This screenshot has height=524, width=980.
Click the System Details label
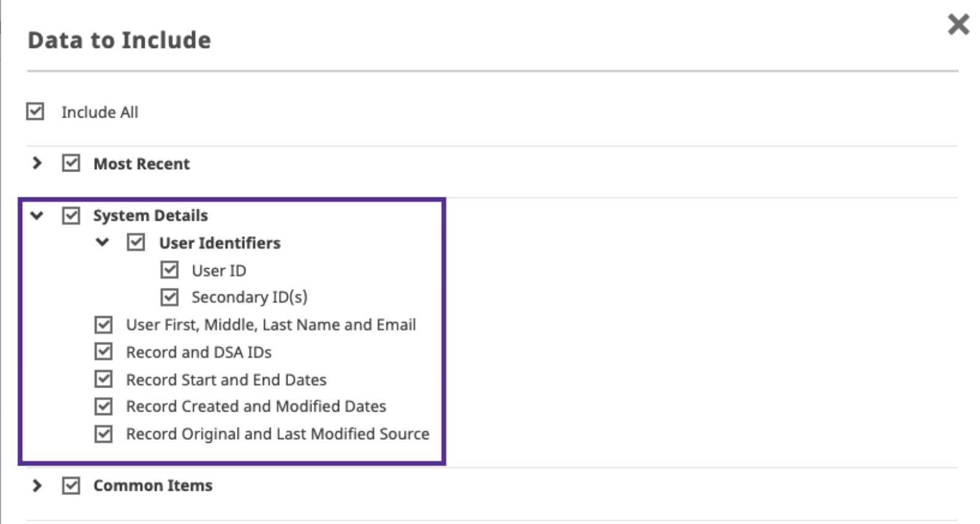(x=150, y=215)
